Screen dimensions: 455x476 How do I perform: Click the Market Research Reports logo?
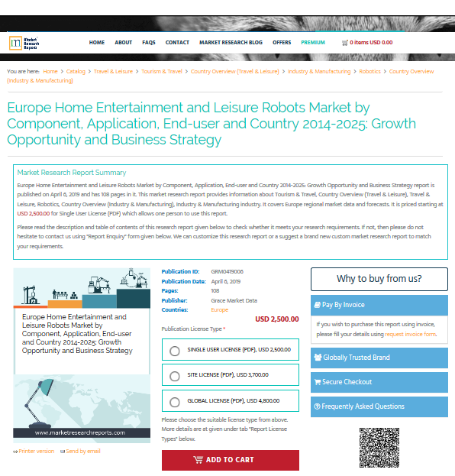(x=24, y=43)
